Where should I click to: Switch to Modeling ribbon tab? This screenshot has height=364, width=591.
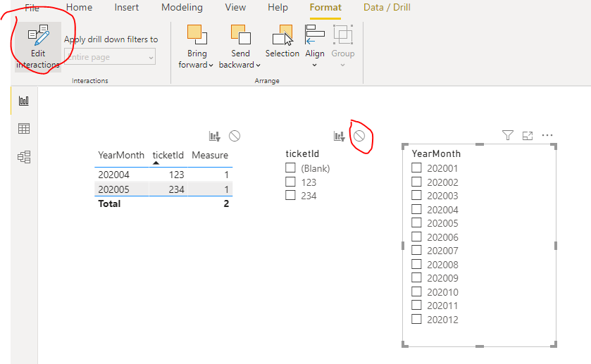pyautogui.click(x=182, y=8)
